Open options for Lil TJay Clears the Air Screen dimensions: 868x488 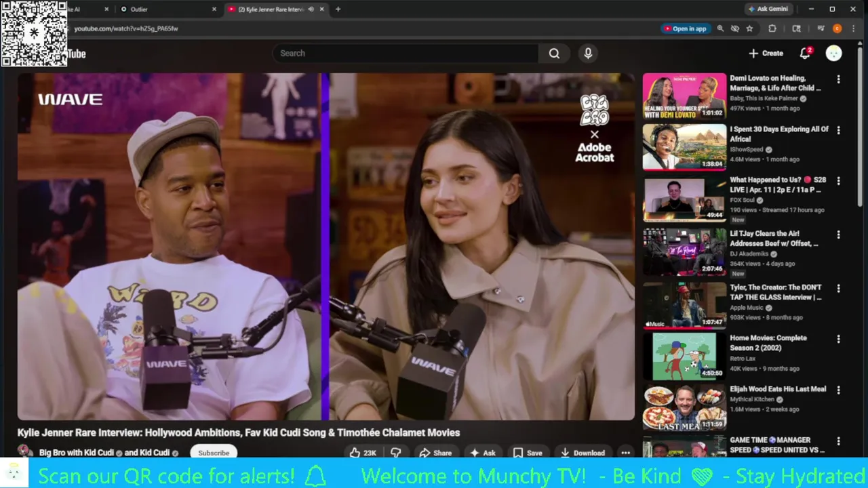[x=838, y=235]
